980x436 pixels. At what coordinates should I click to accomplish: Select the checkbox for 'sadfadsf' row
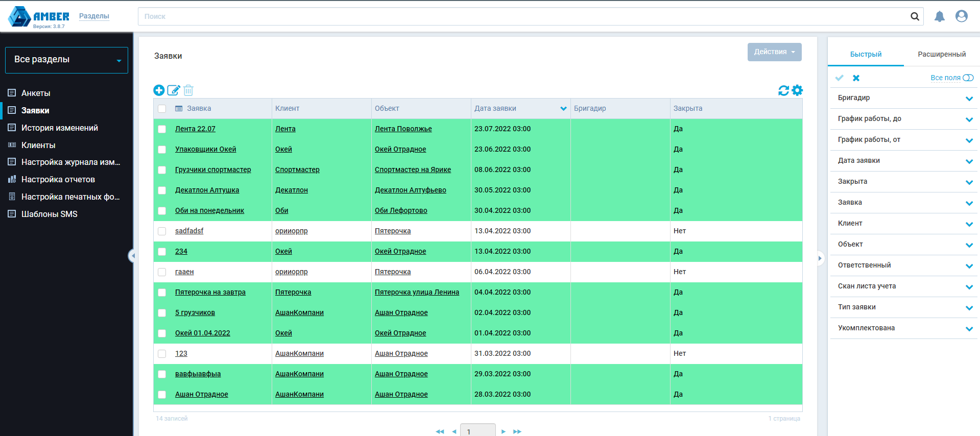[162, 231]
